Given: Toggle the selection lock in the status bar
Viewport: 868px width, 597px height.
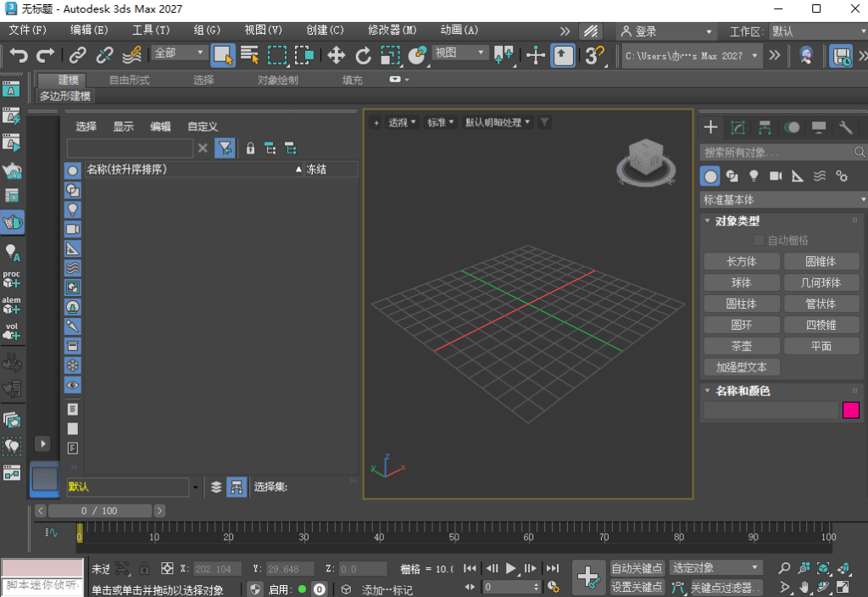Looking at the screenshot, I should pyautogui.click(x=144, y=568).
